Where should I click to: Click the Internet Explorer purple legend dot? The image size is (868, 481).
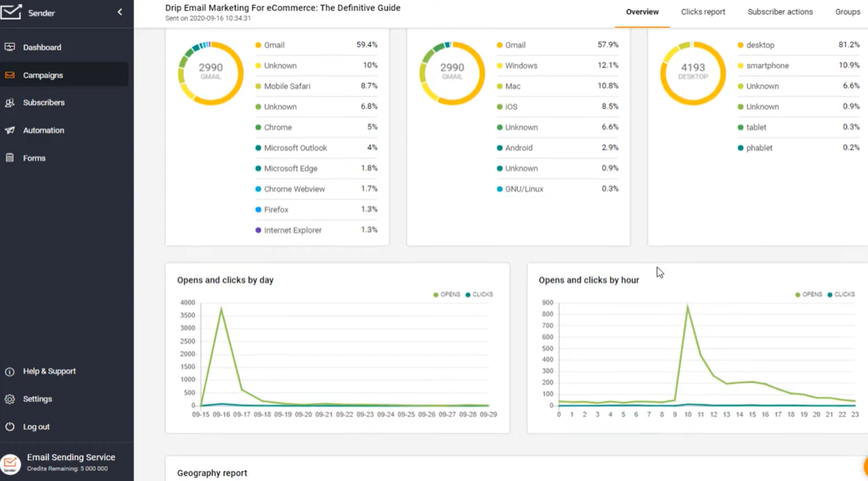(x=258, y=230)
